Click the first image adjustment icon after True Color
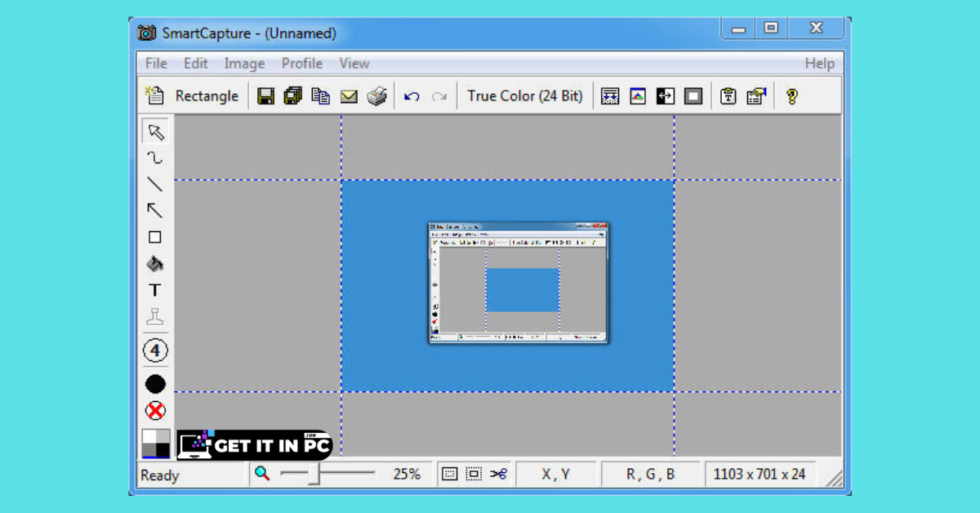Viewport: 980px width, 513px height. click(610, 96)
